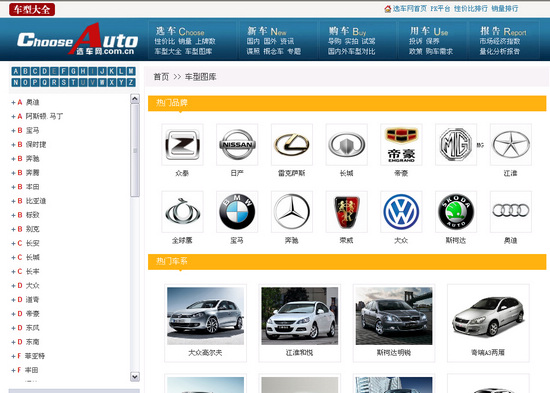Image resolution: width=550 pixels, height=393 pixels.
Task: Open the ChooseAuto 选车网 site logo
Action: (x=78, y=39)
